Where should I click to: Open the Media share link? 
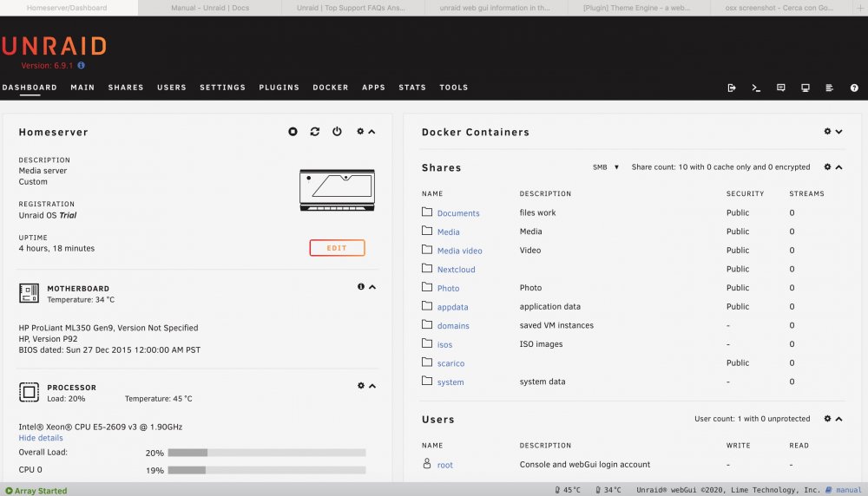[x=449, y=232]
